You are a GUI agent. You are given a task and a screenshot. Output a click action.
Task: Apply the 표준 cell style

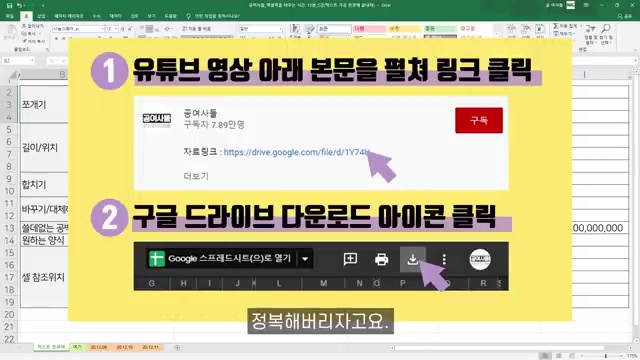334,29
